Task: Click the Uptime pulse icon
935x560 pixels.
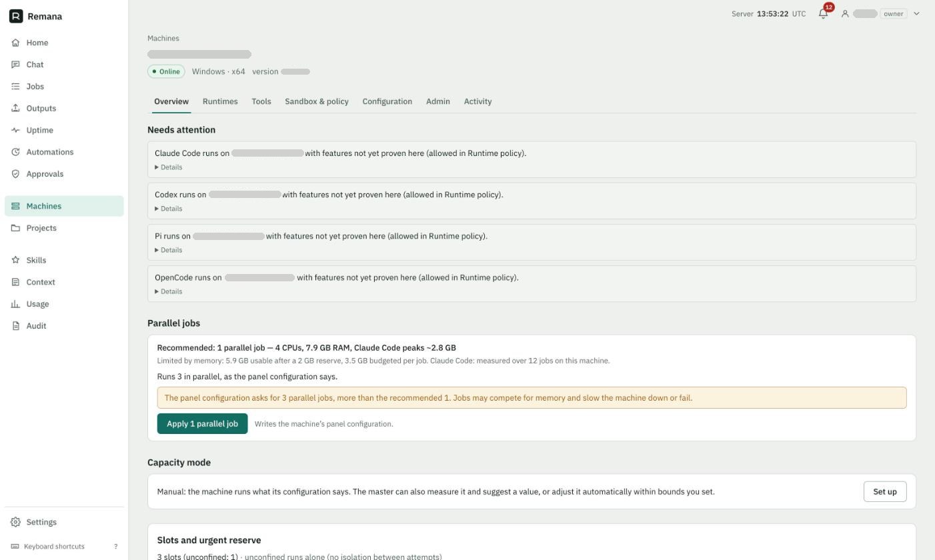Action: coord(15,130)
